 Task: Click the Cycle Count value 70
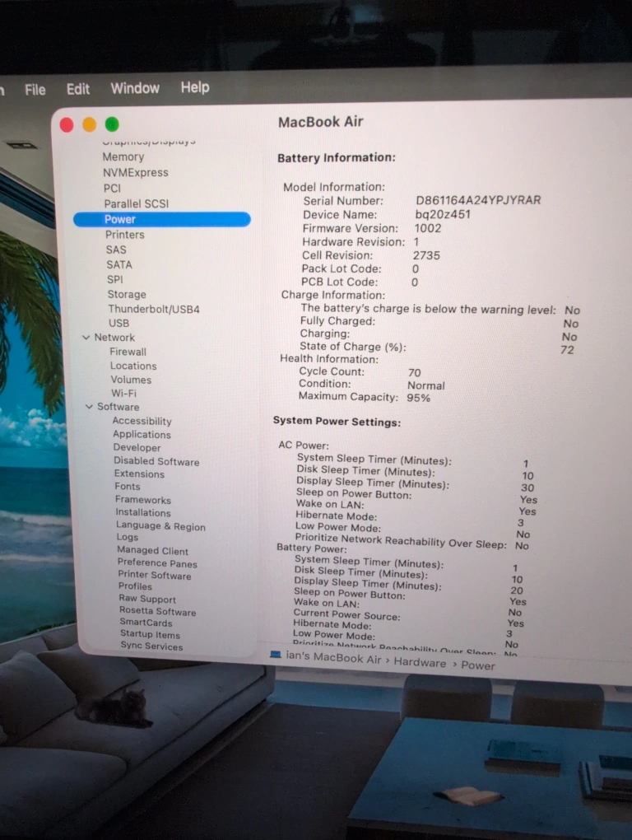(414, 373)
